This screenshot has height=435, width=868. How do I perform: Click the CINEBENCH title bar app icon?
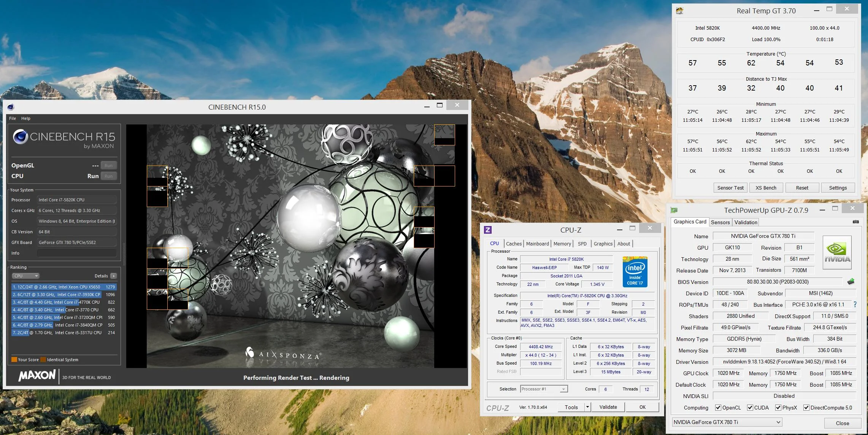pyautogui.click(x=11, y=107)
